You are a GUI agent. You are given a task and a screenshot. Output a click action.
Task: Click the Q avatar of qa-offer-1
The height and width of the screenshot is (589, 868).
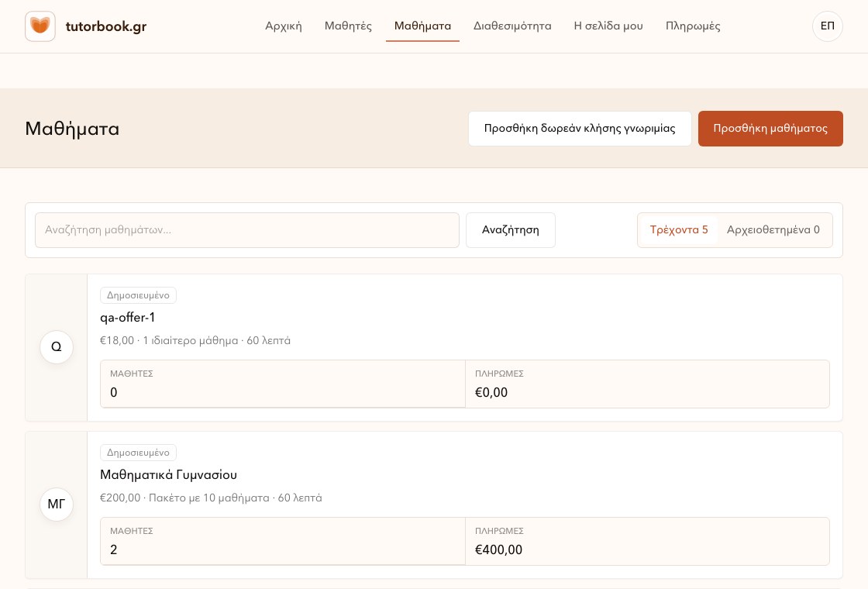[x=57, y=347]
